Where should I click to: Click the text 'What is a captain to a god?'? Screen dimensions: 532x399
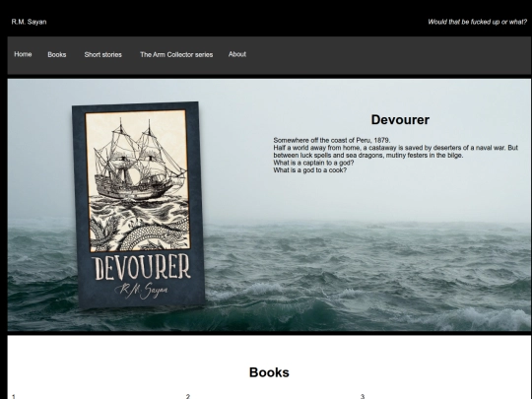coord(313,163)
